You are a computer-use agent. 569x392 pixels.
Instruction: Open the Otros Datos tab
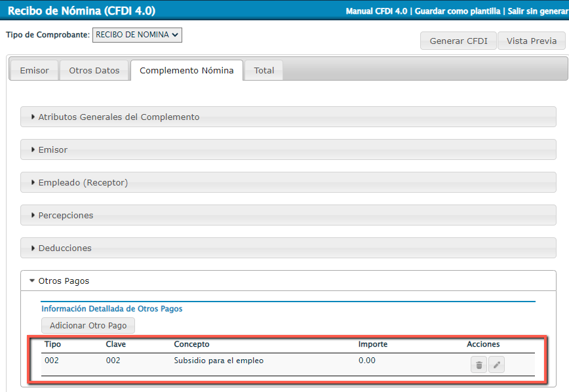(x=94, y=70)
